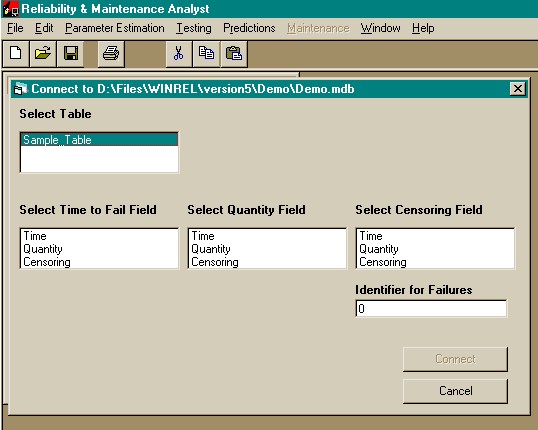Open the Help menu
538x430 pixels.
pyautogui.click(x=423, y=28)
